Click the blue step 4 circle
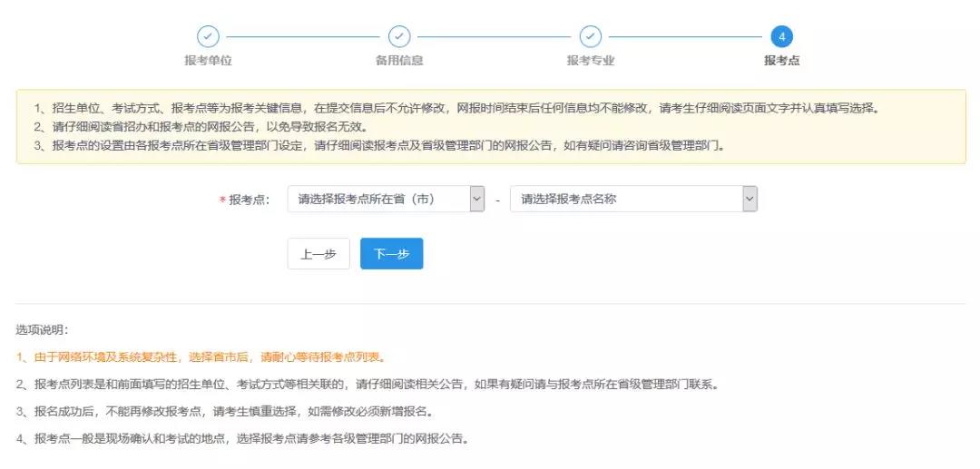This screenshot has height=469, width=980. click(x=781, y=36)
